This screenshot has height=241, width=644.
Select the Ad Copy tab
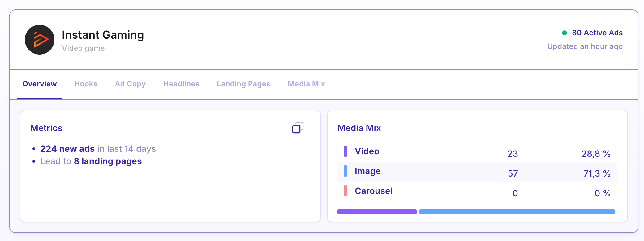[130, 84]
